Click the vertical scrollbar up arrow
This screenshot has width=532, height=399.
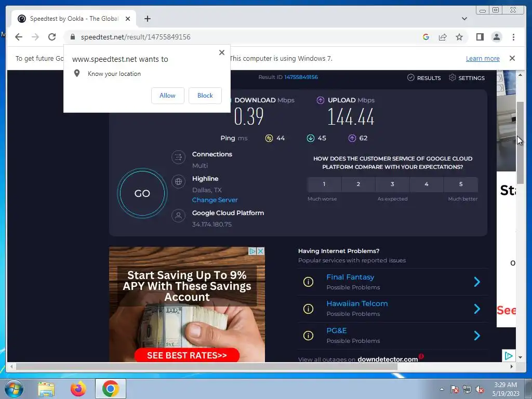click(520, 75)
